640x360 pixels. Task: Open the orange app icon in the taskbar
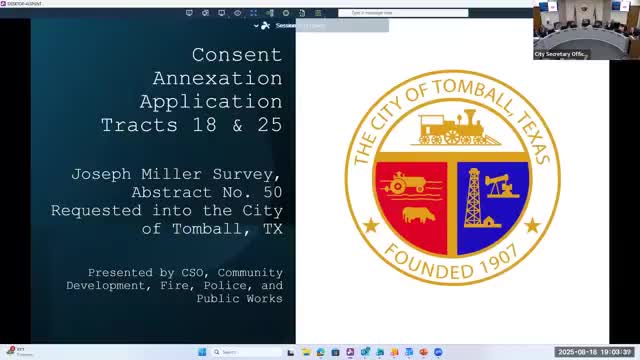pos(394,352)
